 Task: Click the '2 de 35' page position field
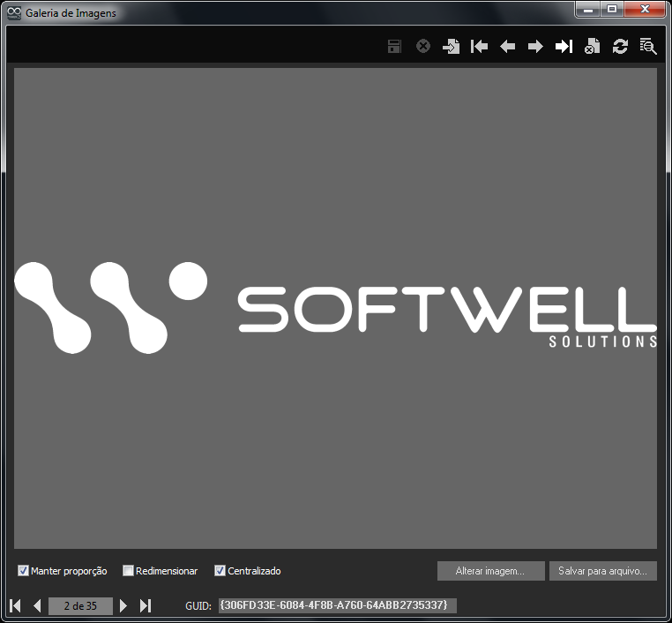click(80, 605)
